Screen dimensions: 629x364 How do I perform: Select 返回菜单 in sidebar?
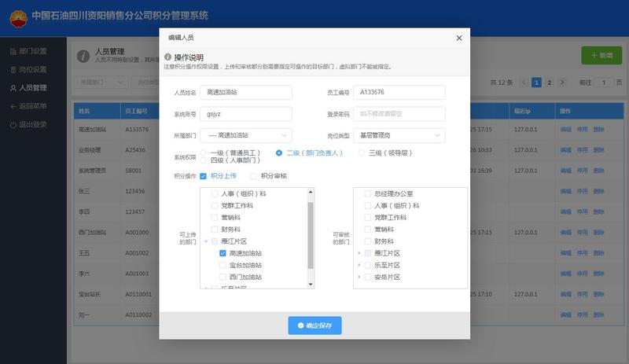[x=33, y=106]
